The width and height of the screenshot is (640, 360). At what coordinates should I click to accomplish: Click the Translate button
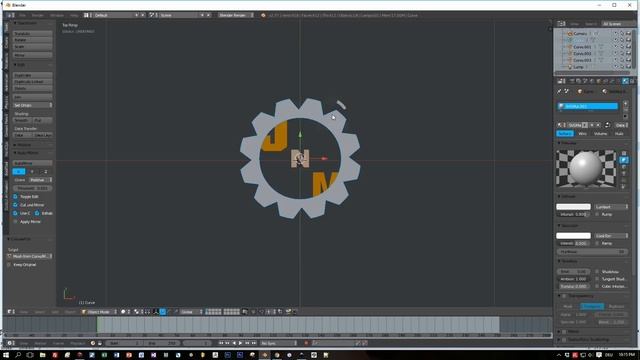[x=32, y=33]
